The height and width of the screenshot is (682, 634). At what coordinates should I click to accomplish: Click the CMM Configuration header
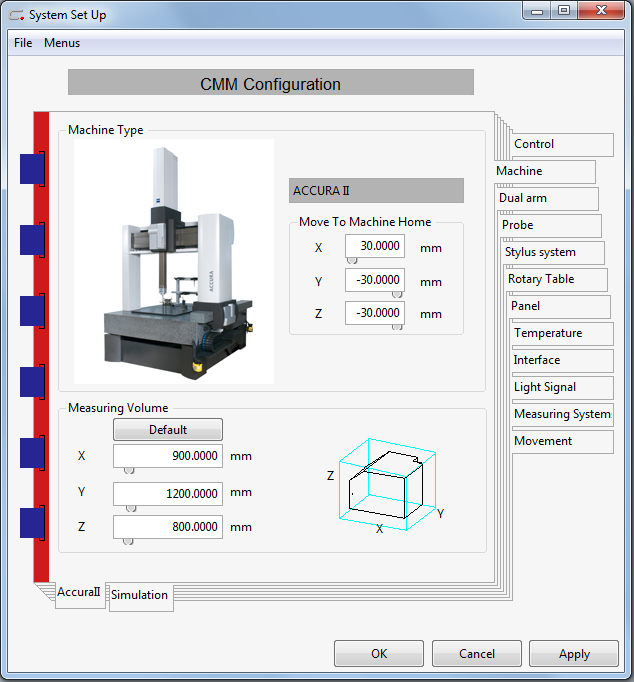pyautogui.click(x=270, y=82)
